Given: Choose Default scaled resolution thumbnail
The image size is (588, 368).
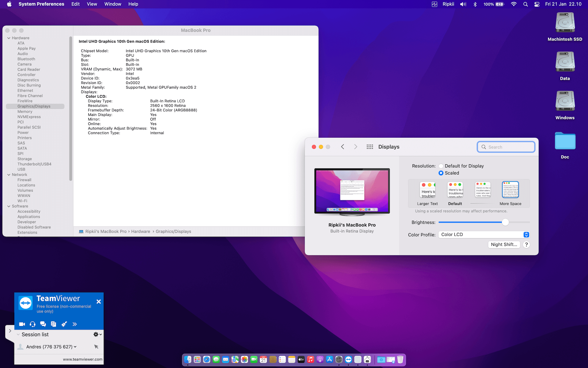Looking at the screenshot, I should 455,190.
